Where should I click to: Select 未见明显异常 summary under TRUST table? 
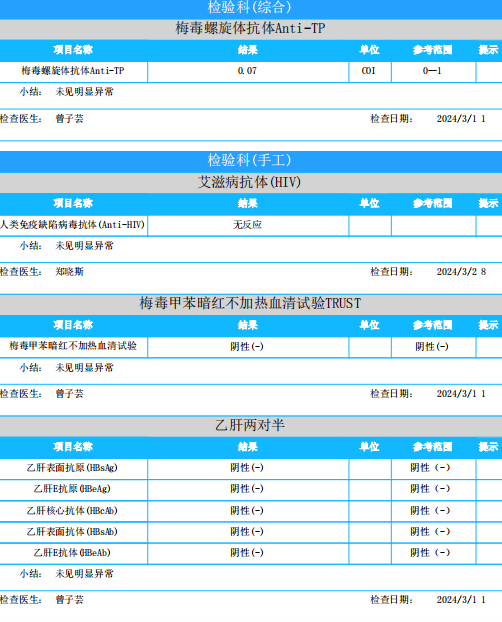pos(84,368)
